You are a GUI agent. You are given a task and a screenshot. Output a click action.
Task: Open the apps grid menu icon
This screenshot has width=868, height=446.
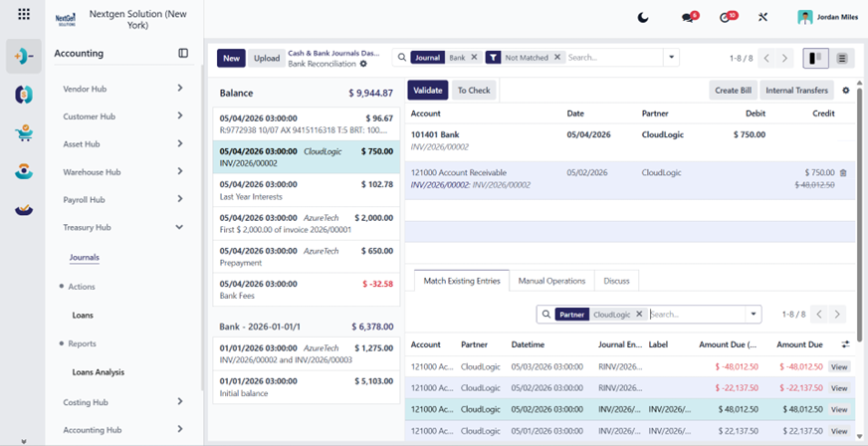pyautogui.click(x=24, y=14)
